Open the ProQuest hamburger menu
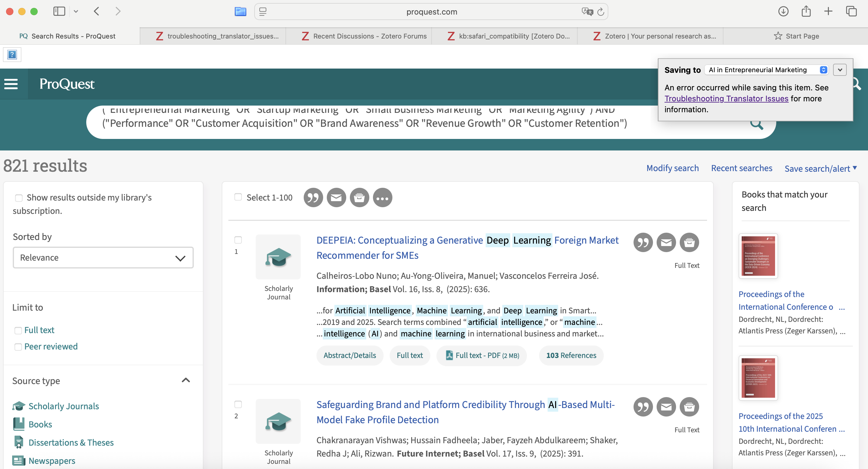This screenshot has width=868, height=469. [11, 84]
